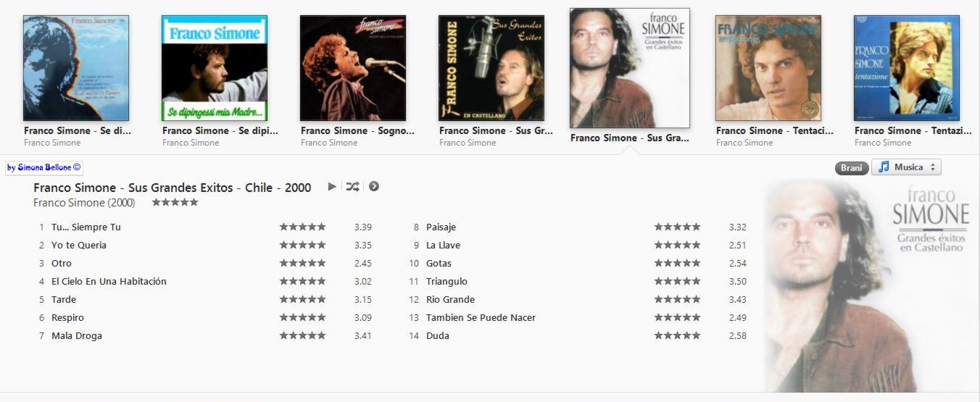Shuffle the Sus Grandes Exitos album
The width and height of the screenshot is (980, 402).
[x=352, y=187]
